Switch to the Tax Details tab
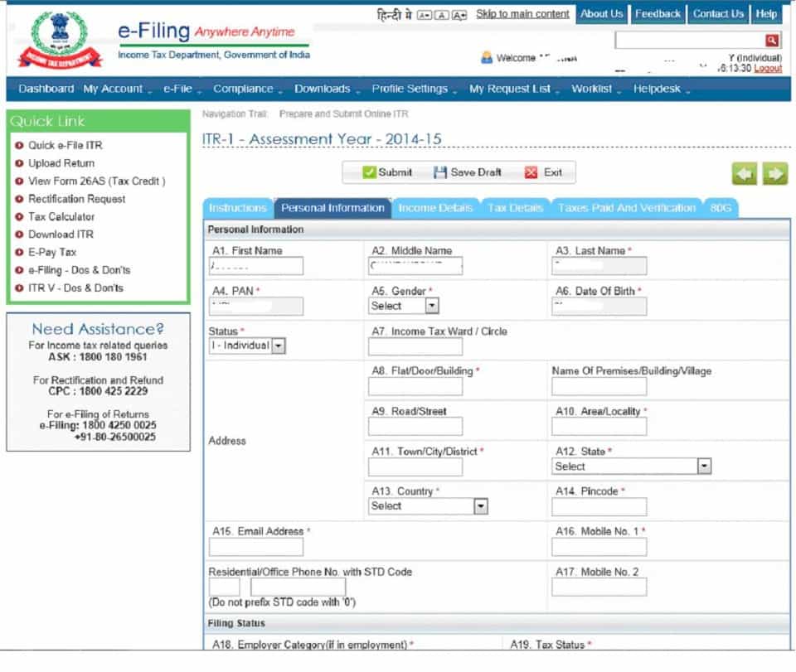 [515, 209]
